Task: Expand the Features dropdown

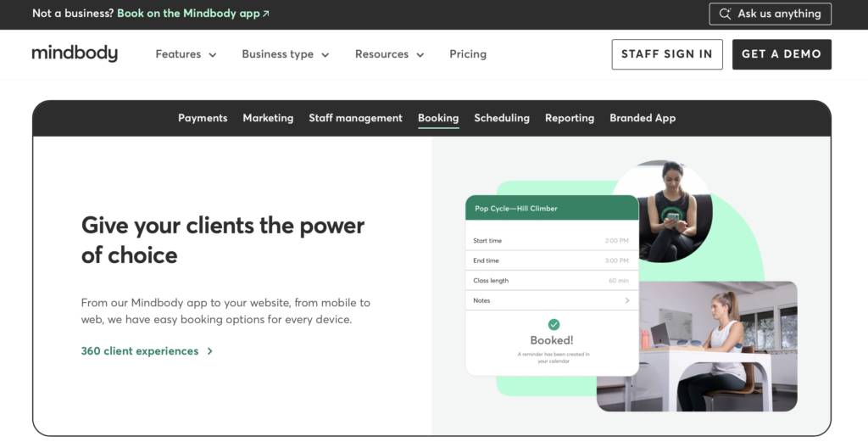Action: point(186,54)
